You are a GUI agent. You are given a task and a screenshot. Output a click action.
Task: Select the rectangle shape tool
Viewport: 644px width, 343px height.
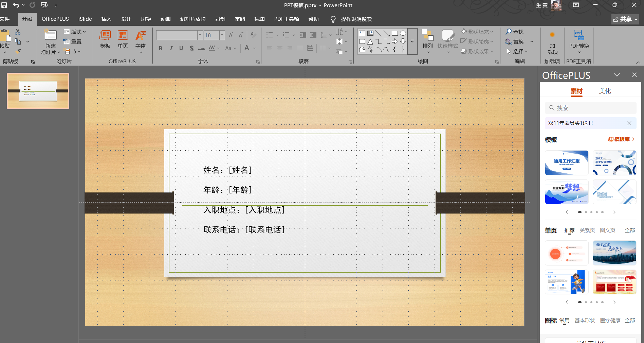point(395,33)
